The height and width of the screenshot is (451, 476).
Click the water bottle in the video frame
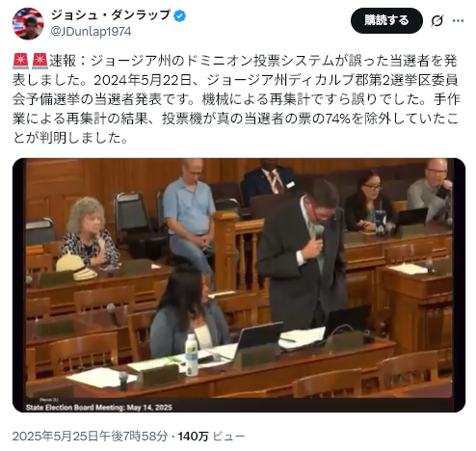pyautogui.click(x=192, y=355)
